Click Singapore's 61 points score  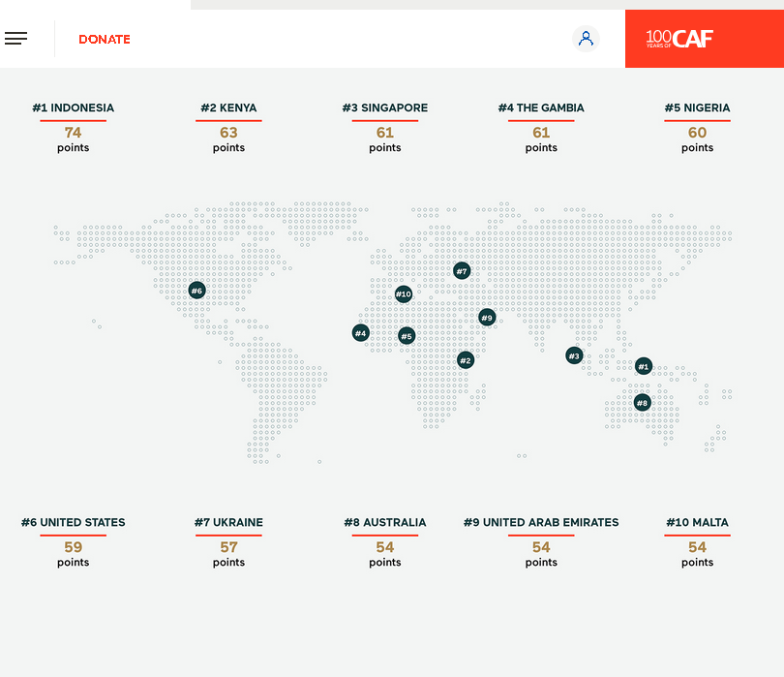pyautogui.click(x=385, y=138)
